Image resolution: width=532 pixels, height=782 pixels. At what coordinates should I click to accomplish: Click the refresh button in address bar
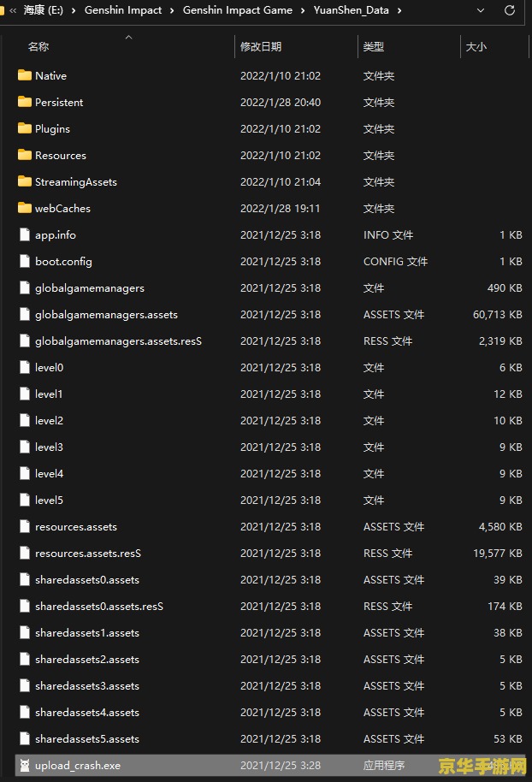point(510,10)
